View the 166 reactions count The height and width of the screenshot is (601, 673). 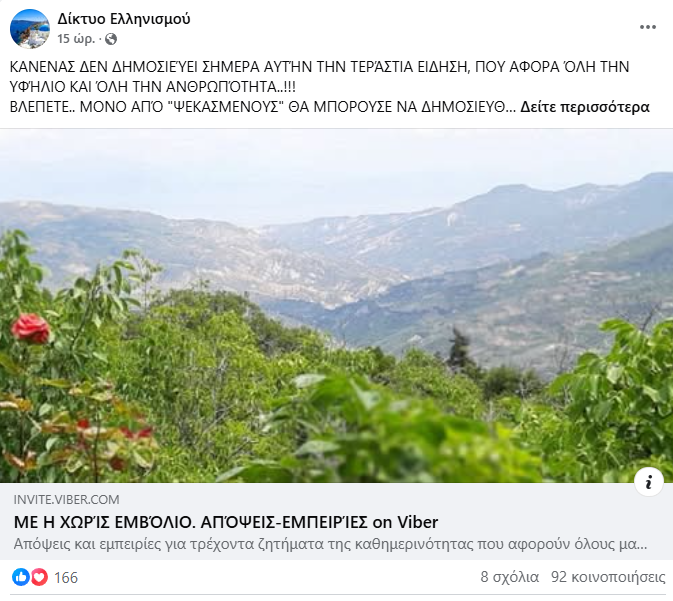click(66, 578)
